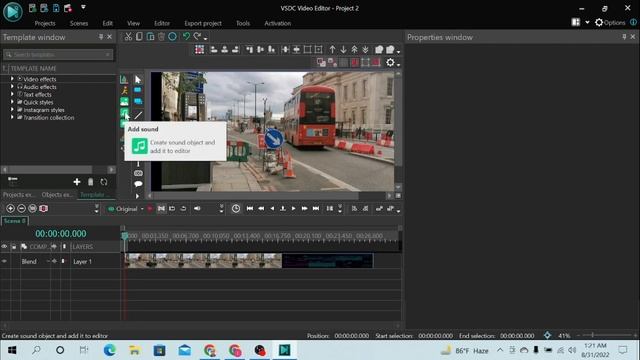Open the Scenes menu
Image resolution: width=640 pixels, height=360 pixels.
(79, 23)
